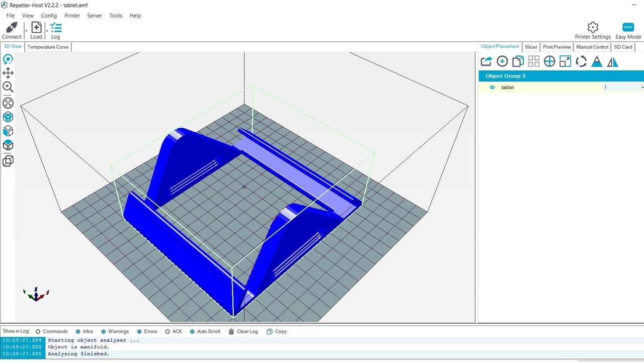Image resolution: width=644 pixels, height=362 pixels.
Task: Click the mirror object icon
Action: coord(612,61)
